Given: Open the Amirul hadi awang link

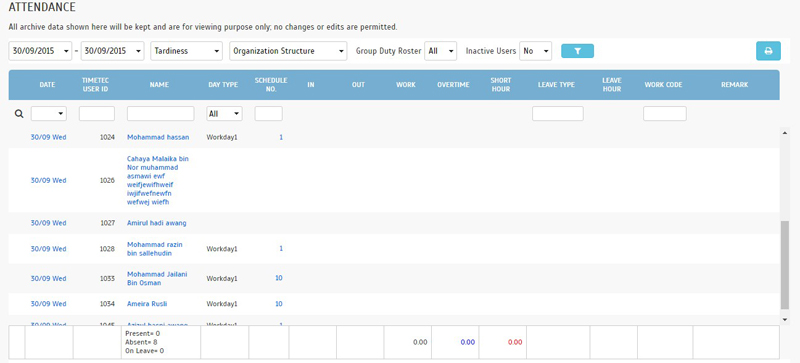Looking at the screenshot, I should pos(157,223).
